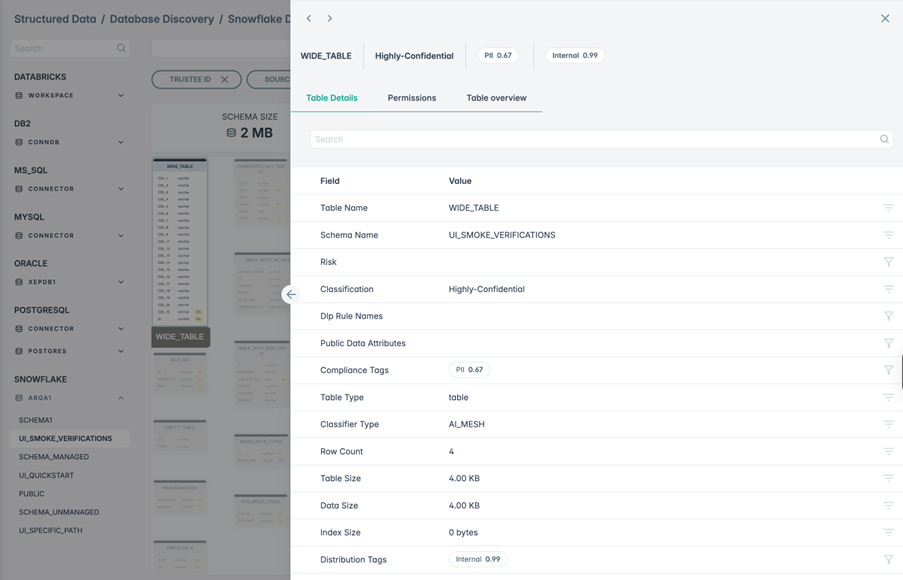Click the search field in the table details panel

click(590, 140)
